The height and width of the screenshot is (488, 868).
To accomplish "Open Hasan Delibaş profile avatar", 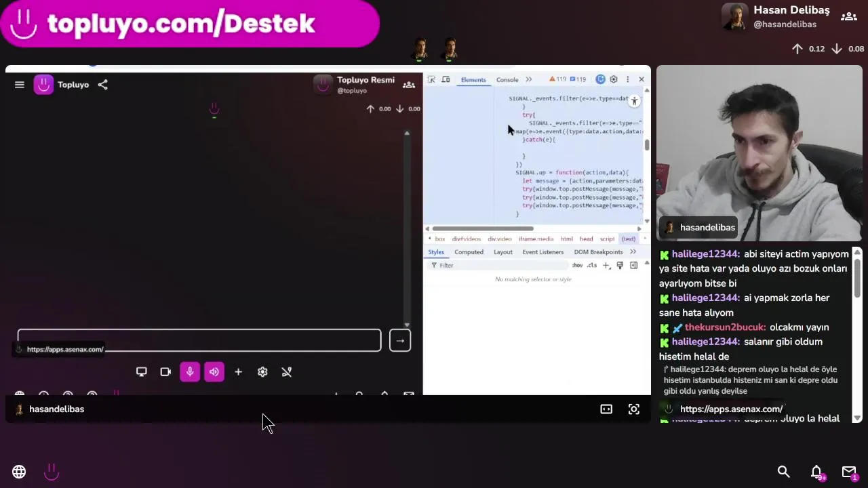I will [x=734, y=17].
